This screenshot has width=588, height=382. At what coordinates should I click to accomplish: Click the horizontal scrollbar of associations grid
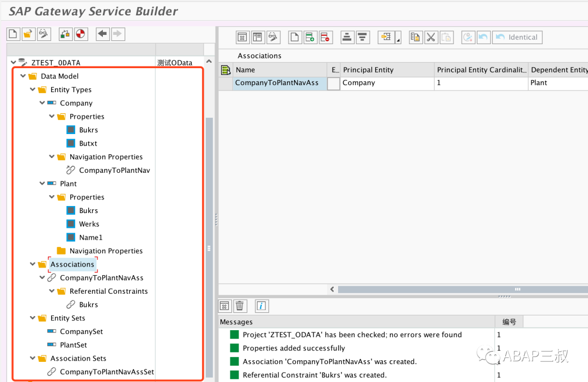463,289
